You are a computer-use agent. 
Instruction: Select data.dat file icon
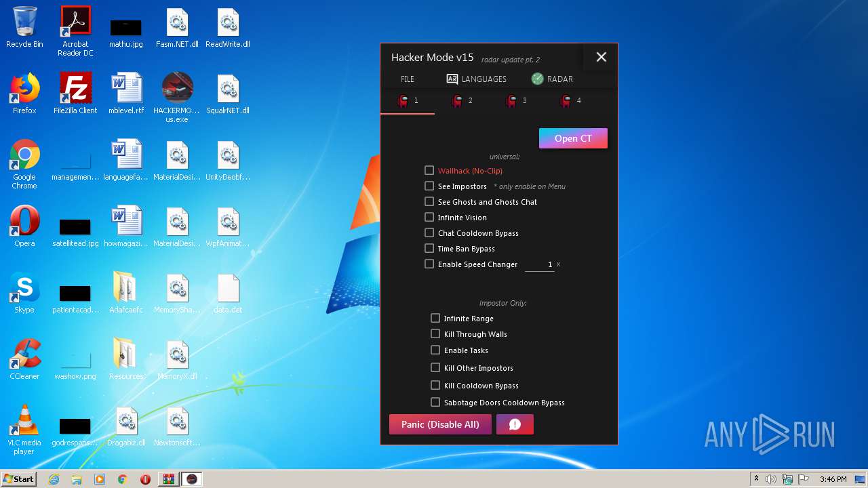point(228,293)
